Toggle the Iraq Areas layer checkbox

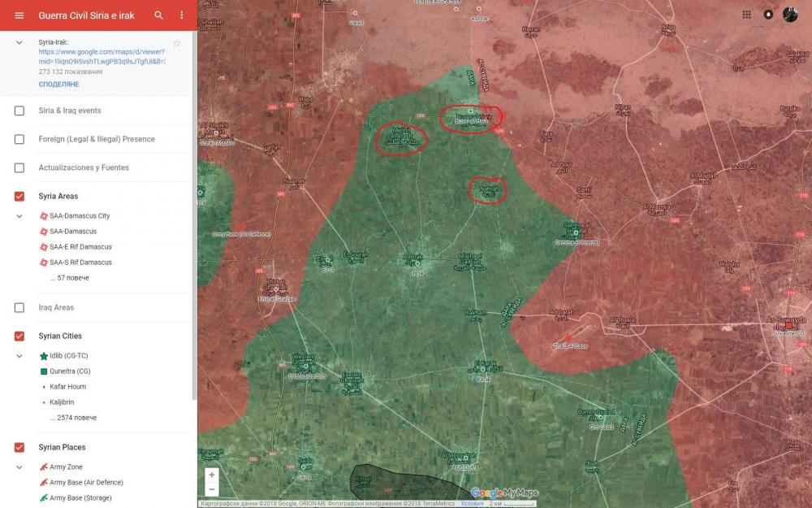click(19, 307)
